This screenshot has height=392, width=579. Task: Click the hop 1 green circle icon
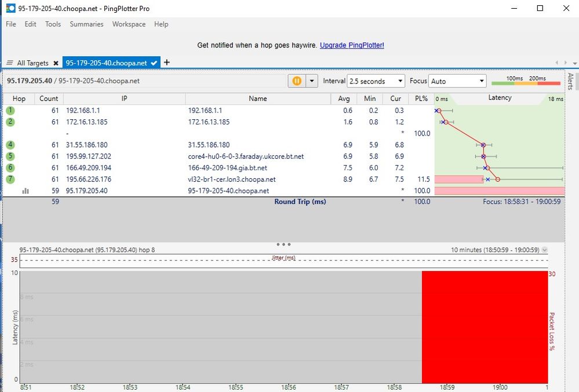tap(10, 110)
